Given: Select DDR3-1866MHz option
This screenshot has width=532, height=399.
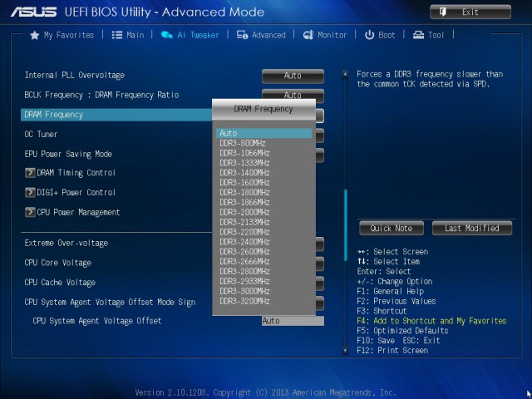Looking at the screenshot, I should click(x=244, y=202).
